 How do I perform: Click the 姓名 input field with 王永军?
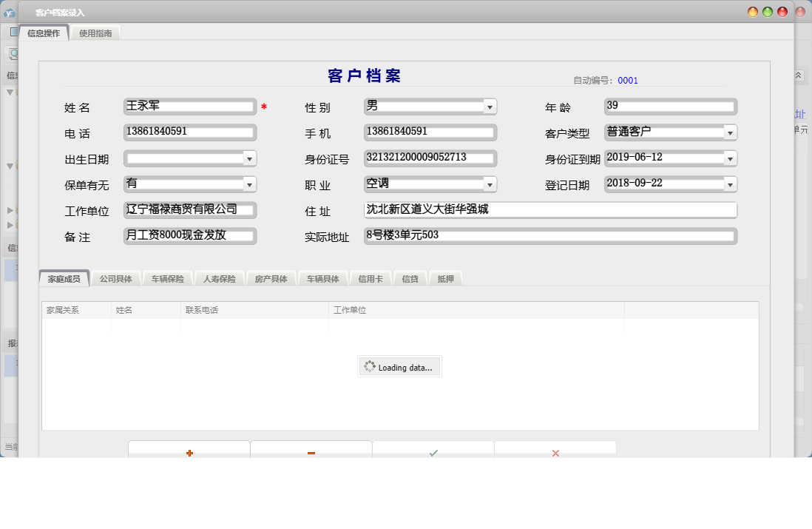[x=189, y=107]
